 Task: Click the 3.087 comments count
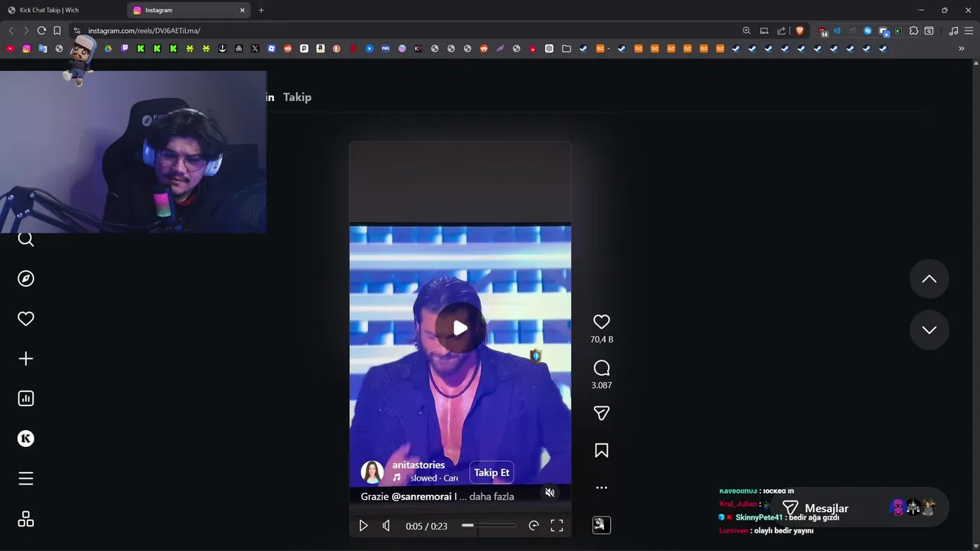click(x=602, y=386)
